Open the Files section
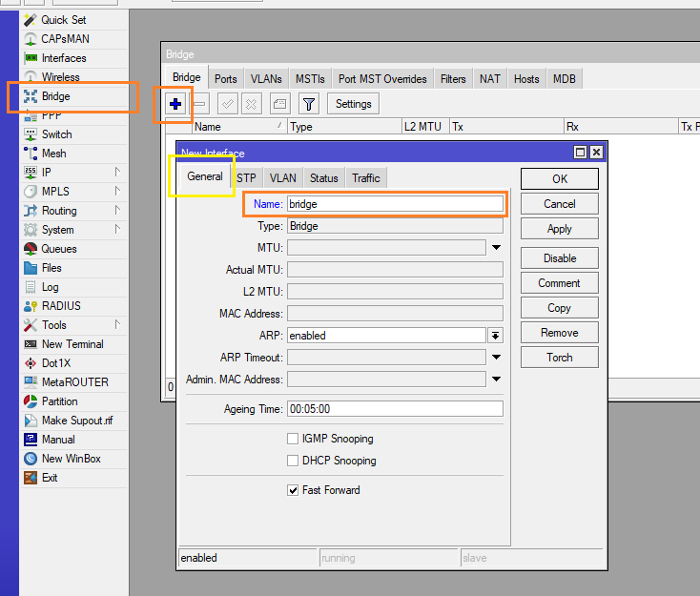This screenshot has width=700, height=596. pyautogui.click(x=51, y=268)
